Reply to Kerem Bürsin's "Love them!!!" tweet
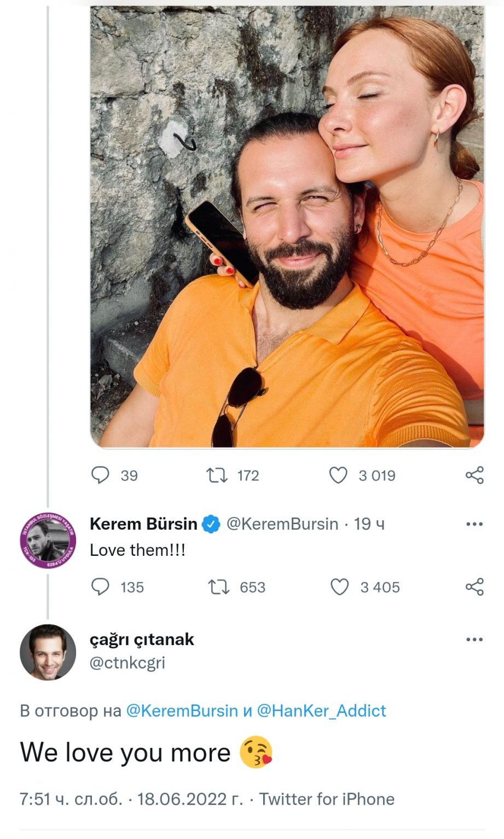Viewport: 504px width, 839px height. (x=100, y=587)
